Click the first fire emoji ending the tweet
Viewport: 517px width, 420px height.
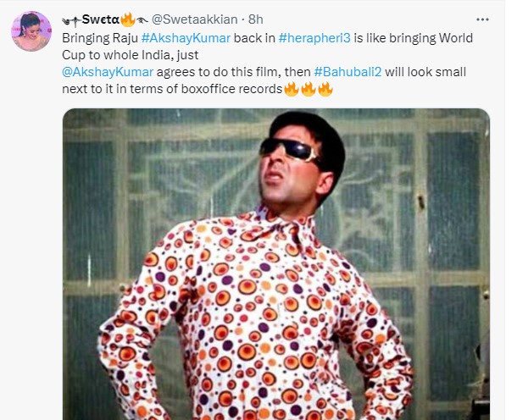point(292,88)
